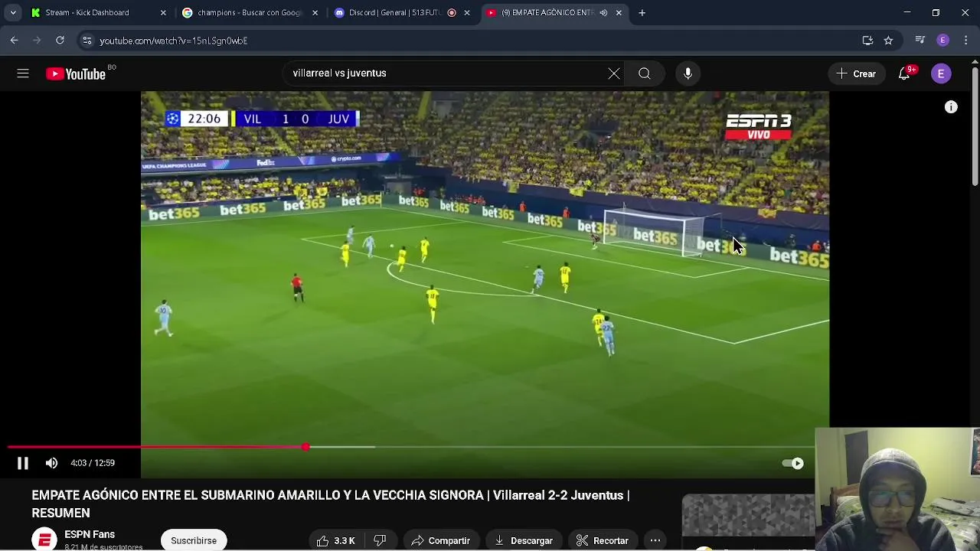980x551 pixels.
Task: Pause the YouTube video
Action: tap(23, 463)
